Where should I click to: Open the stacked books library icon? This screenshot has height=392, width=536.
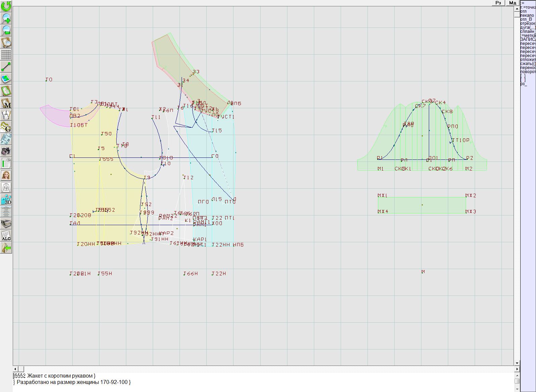(x=6, y=223)
